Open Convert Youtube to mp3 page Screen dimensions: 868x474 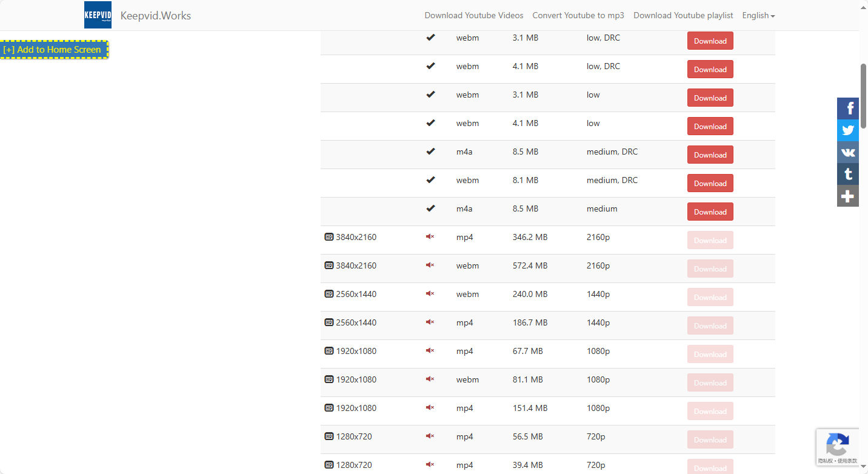point(578,15)
